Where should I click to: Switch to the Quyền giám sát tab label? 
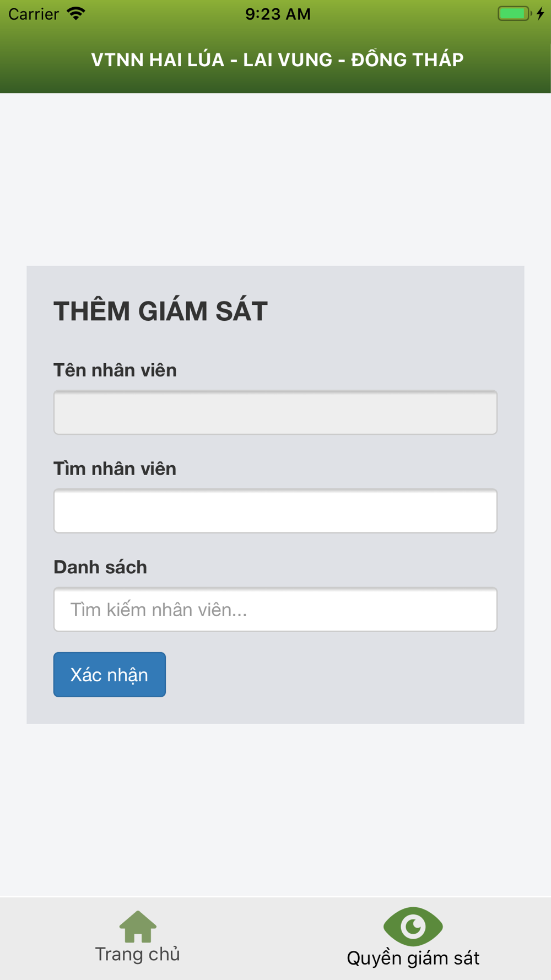(x=413, y=958)
